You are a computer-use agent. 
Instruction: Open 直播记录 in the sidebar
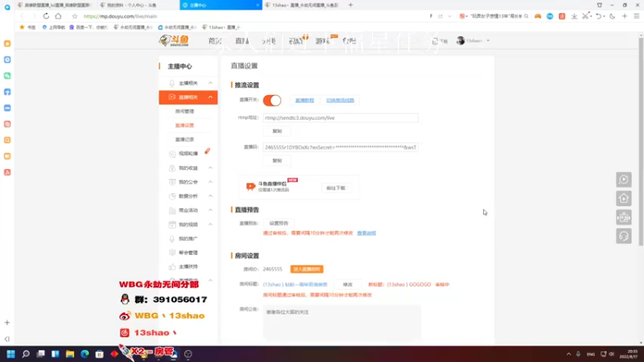(x=184, y=139)
